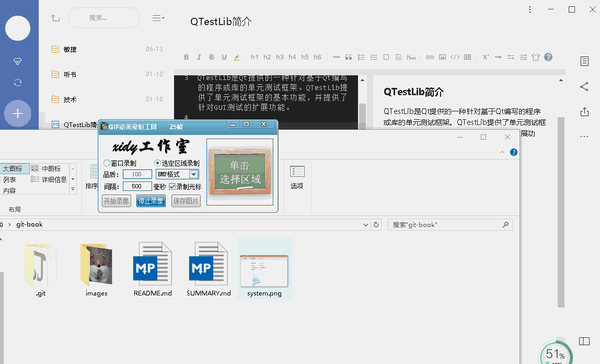Image resolution: width=600 pixels, height=364 pixels.
Task: Expand the address bar history dropdown
Action: coord(366,225)
